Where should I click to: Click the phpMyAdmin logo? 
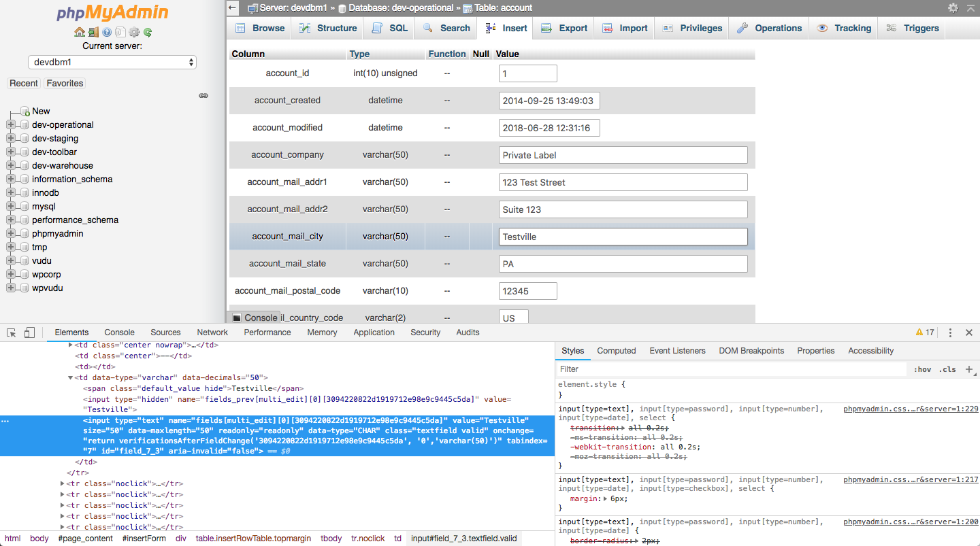click(112, 13)
